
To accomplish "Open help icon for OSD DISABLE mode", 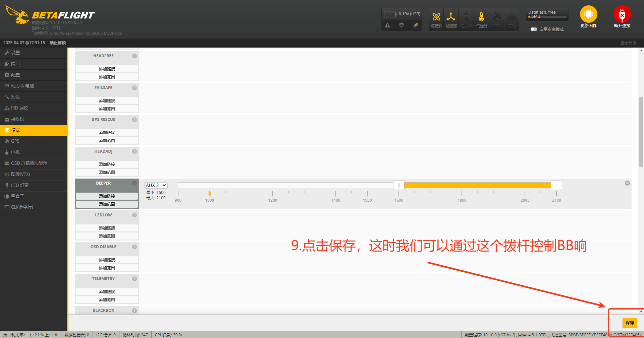I will tap(135, 247).
